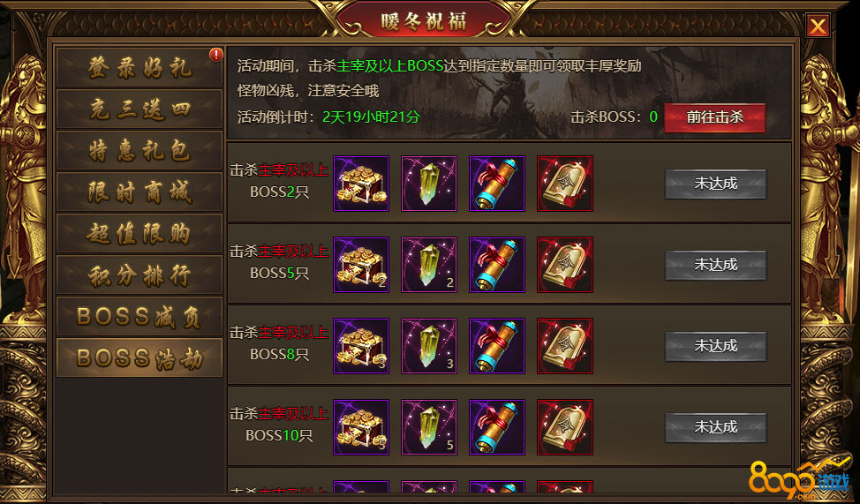Click 未达成 button for BOSS2只 reward
The height and width of the screenshot is (504, 860).
pos(716,184)
